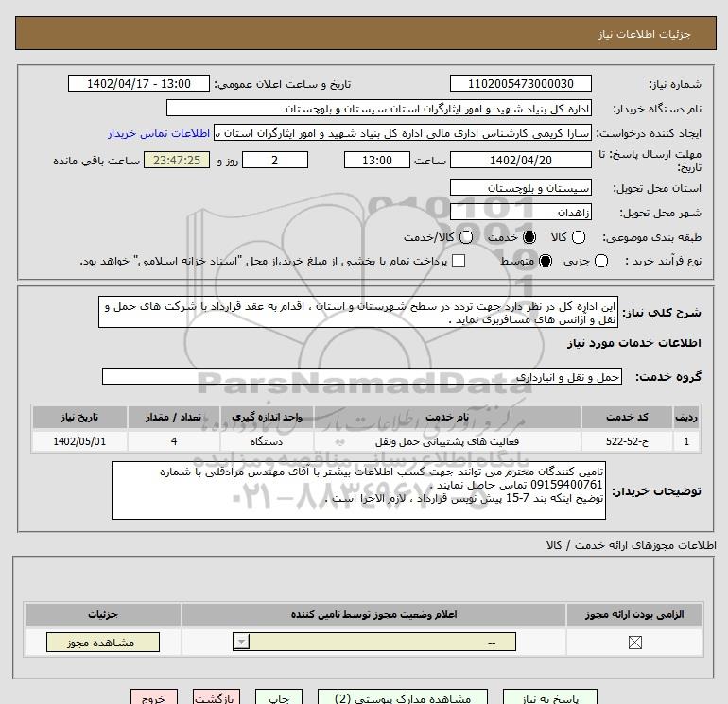Choose متوسط purchase process type
This screenshot has height=704, width=728.
tap(546, 261)
